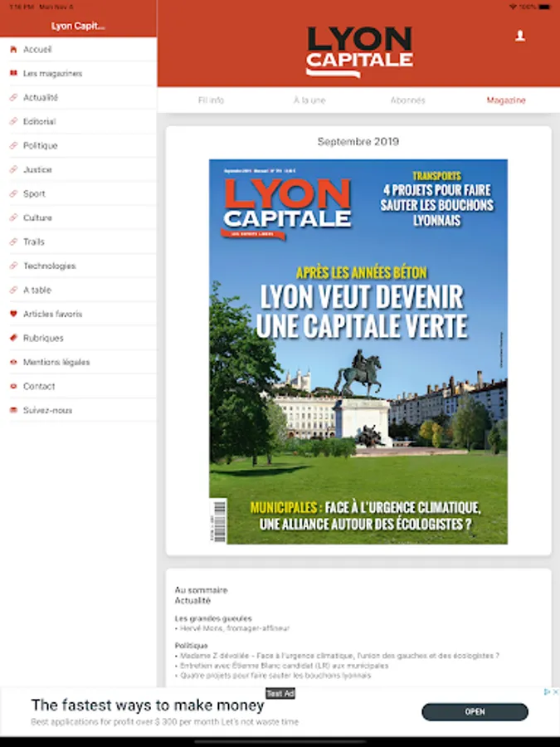Image resolution: width=560 pixels, height=747 pixels.
Task: Click the AdChoices icon on the ad
Action: (548, 691)
